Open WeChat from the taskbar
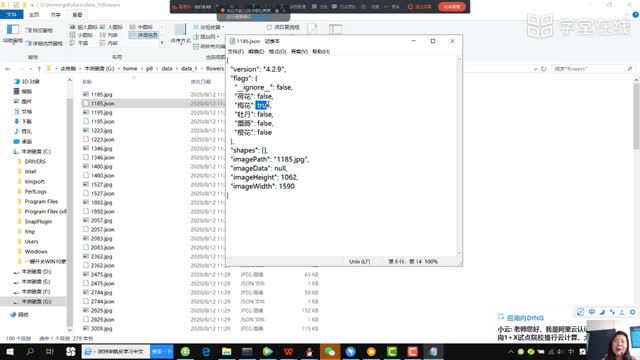Viewport: 640px width, 360px height. coord(330,351)
